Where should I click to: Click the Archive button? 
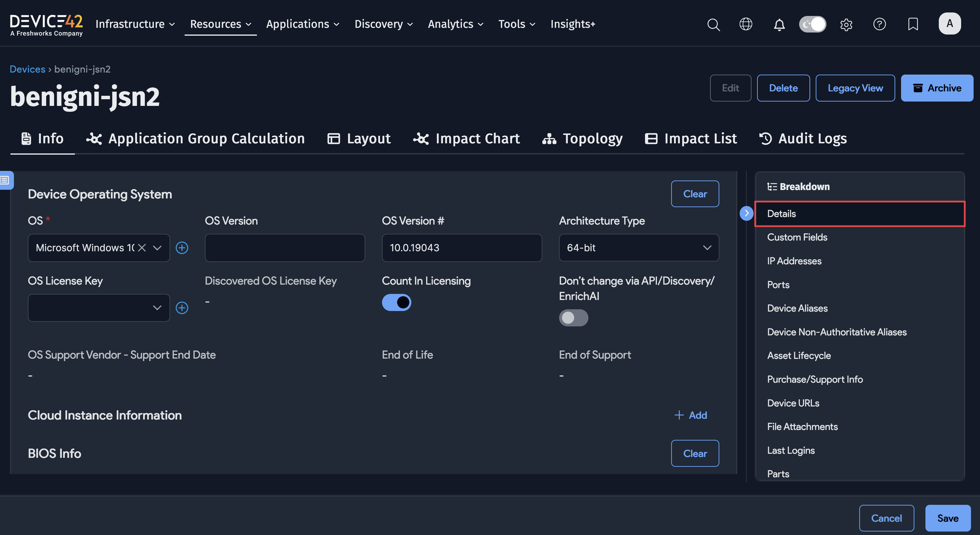click(x=937, y=88)
